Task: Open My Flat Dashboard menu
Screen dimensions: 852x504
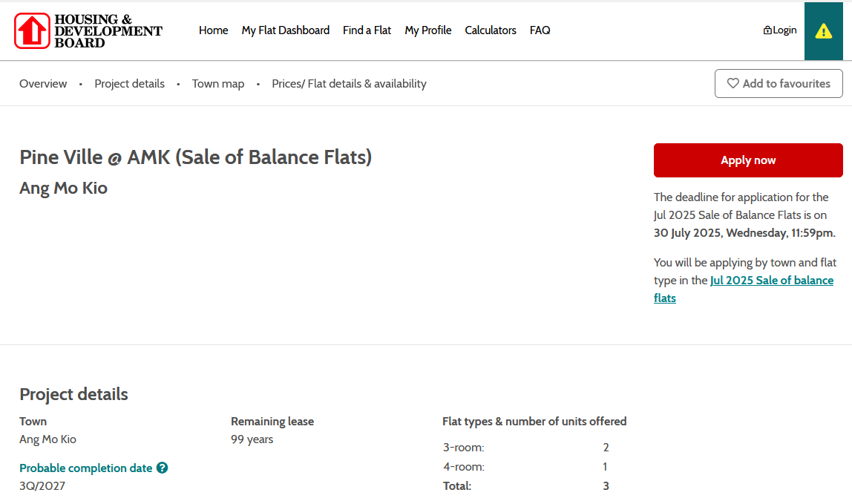Action: [286, 30]
